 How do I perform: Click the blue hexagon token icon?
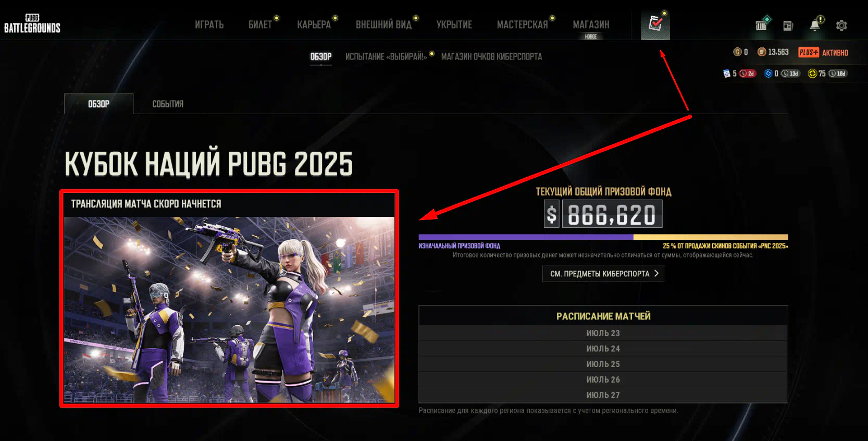[x=768, y=73]
